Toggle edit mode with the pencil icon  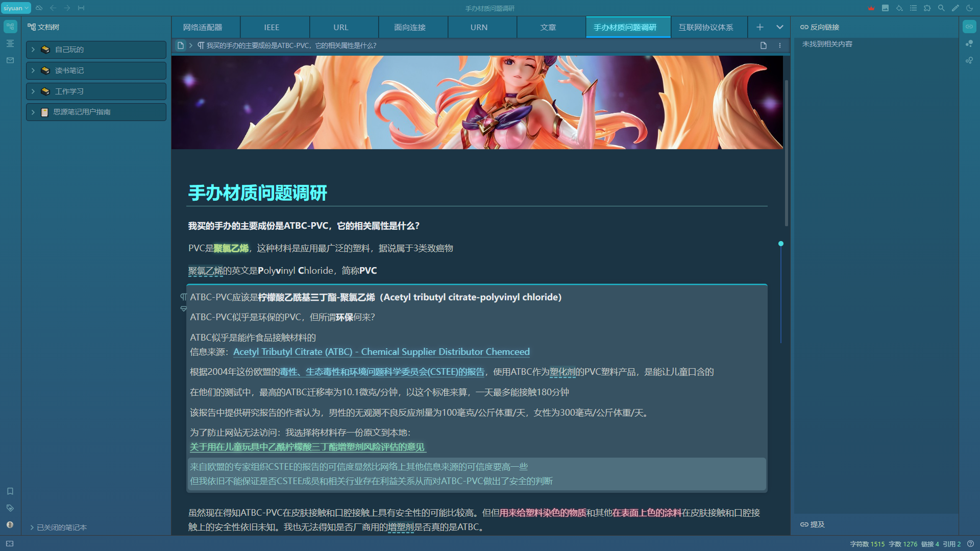pyautogui.click(x=955, y=8)
